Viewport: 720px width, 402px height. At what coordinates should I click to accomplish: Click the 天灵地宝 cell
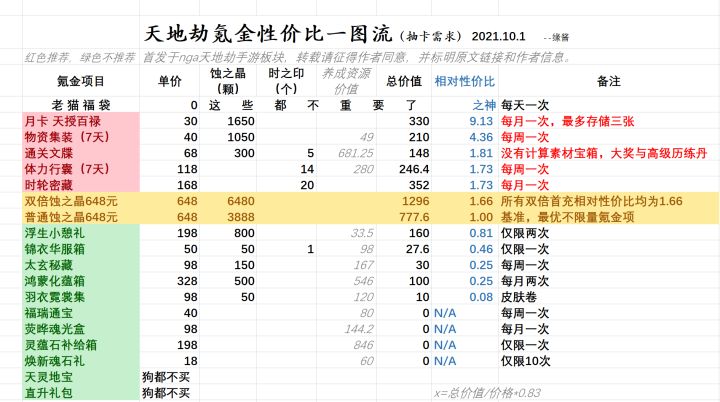(x=49, y=377)
